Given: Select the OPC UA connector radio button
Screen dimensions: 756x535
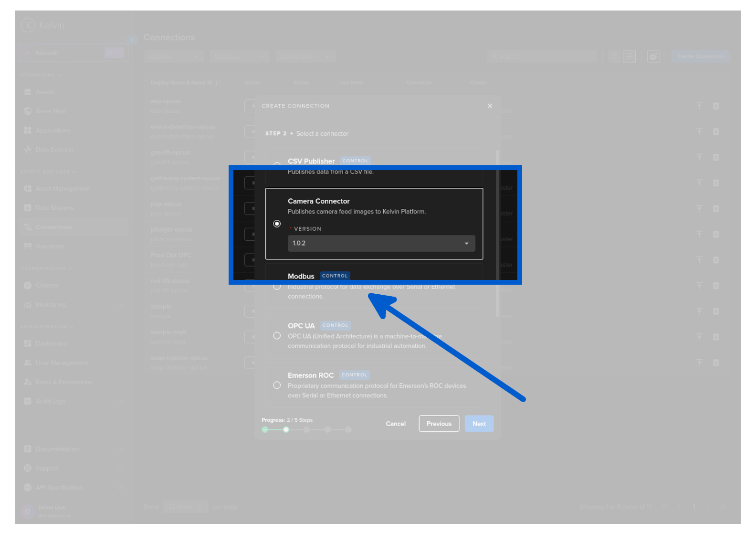Looking at the screenshot, I should (277, 336).
